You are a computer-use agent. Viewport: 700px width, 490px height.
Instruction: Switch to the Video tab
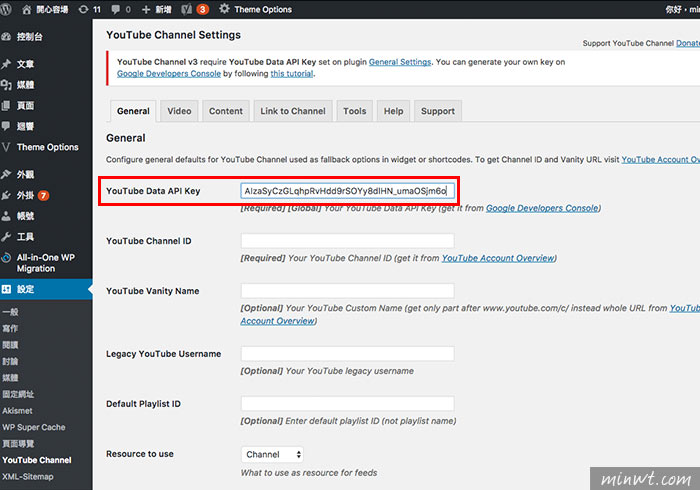(x=179, y=111)
